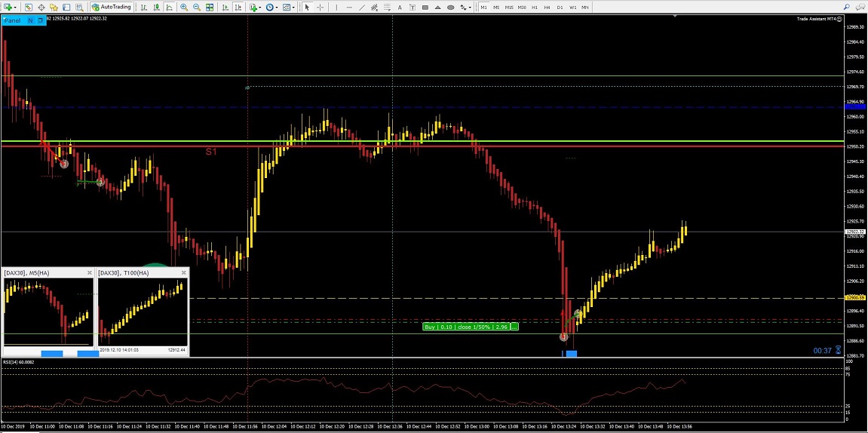
Task: Toggle the Terminal panel icon
Action: [66, 8]
